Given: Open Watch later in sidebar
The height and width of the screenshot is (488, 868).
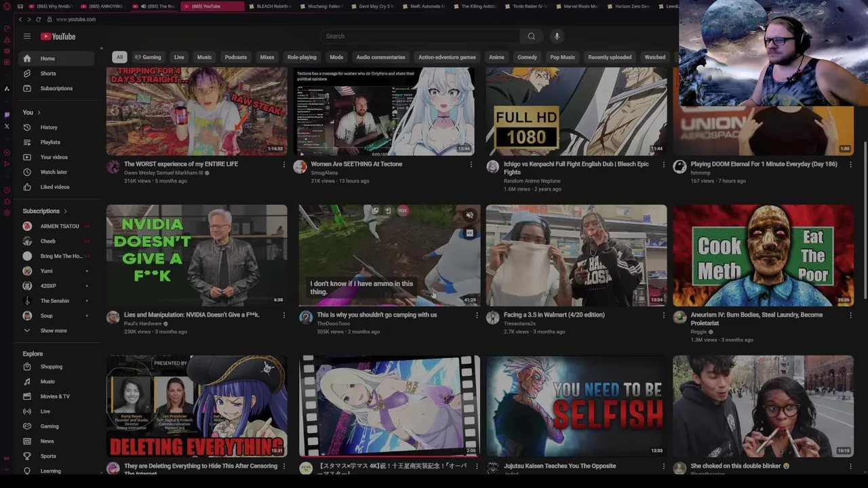Looking at the screenshot, I should coord(56,172).
